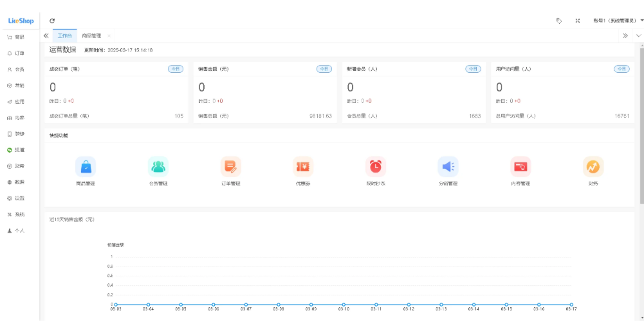The height and width of the screenshot is (322, 644).
Task: Click total members value 1653
Action: [475, 116]
